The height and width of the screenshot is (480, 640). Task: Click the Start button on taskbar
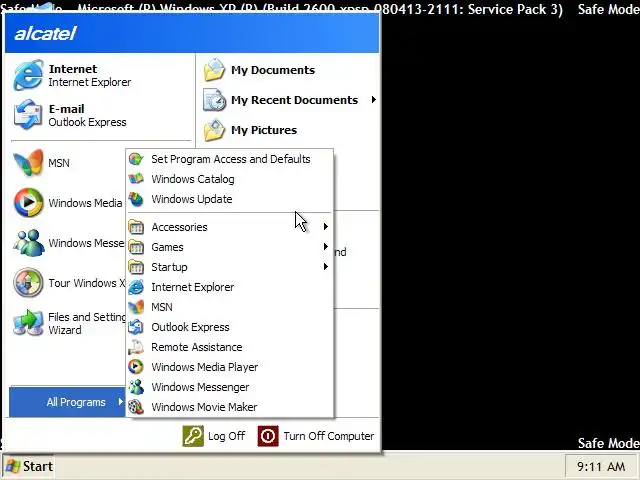tap(29, 466)
